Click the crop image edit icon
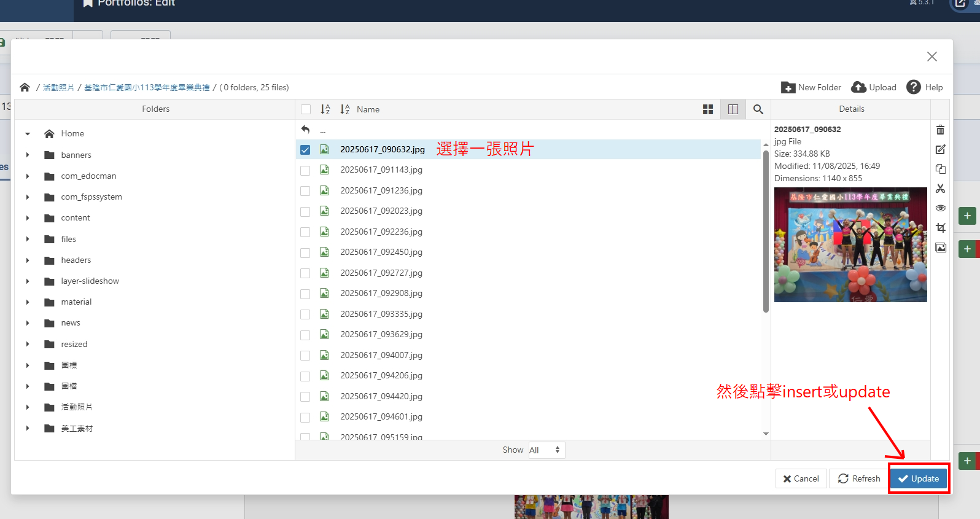This screenshot has width=980, height=519. [x=940, y=228]
